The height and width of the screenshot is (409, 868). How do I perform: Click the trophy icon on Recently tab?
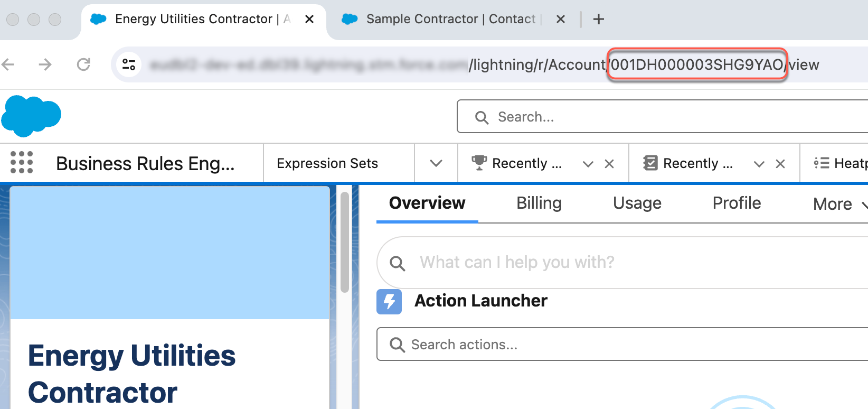click(x=479, y=163)
